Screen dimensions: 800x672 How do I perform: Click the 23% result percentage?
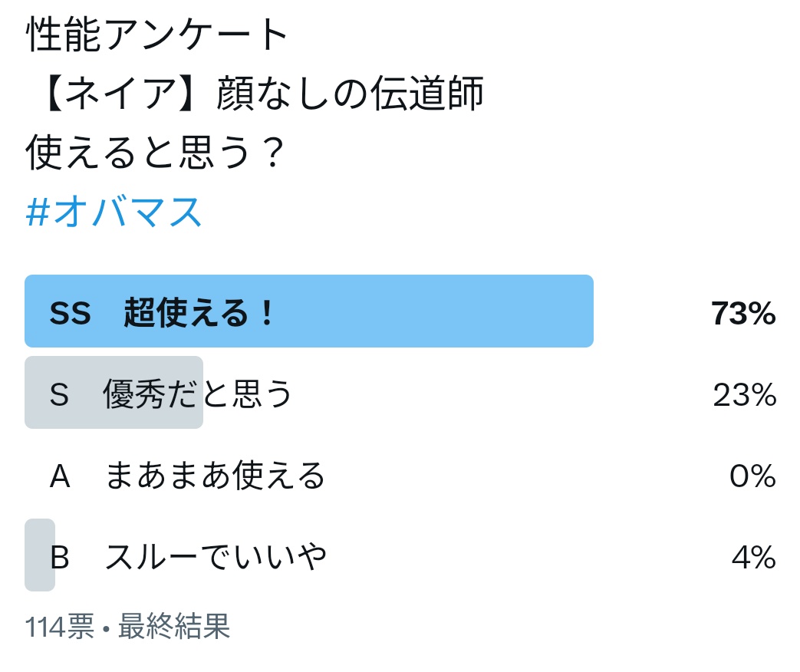[x=743, y=394]
